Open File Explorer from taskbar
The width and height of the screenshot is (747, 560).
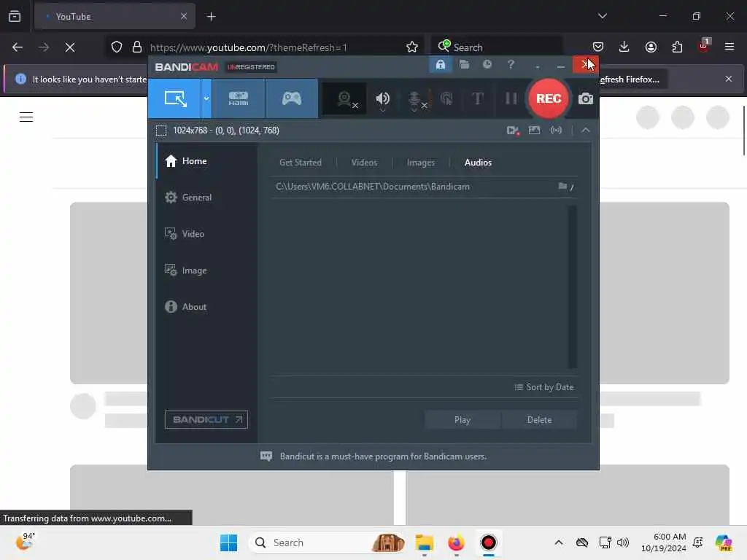(x=424, y=542)
